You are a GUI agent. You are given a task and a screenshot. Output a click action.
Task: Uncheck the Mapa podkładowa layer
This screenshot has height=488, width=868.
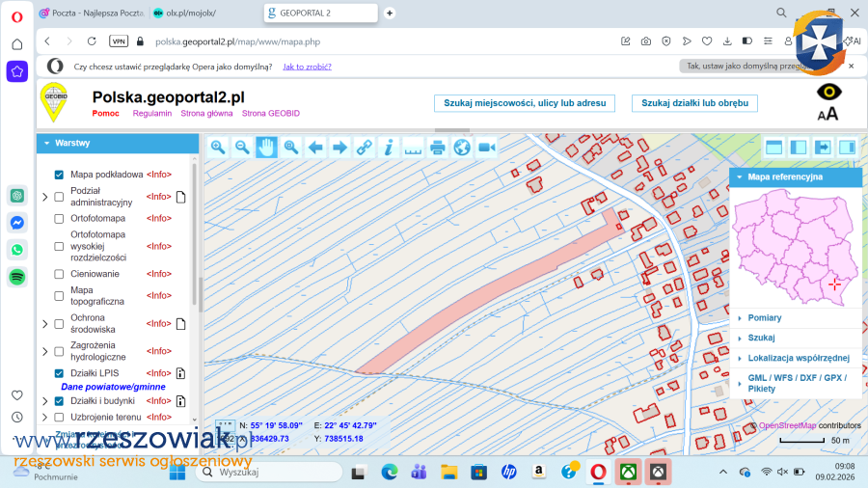coord(59,175)
